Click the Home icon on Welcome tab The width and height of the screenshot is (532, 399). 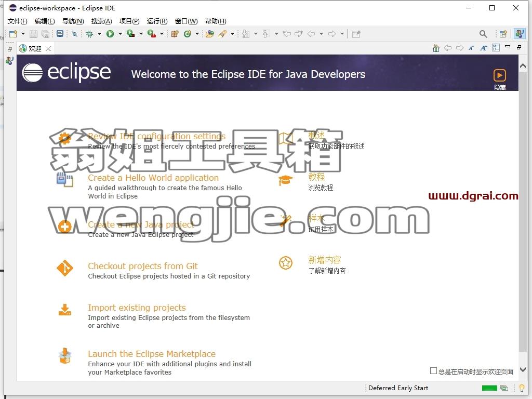[436, 48]
